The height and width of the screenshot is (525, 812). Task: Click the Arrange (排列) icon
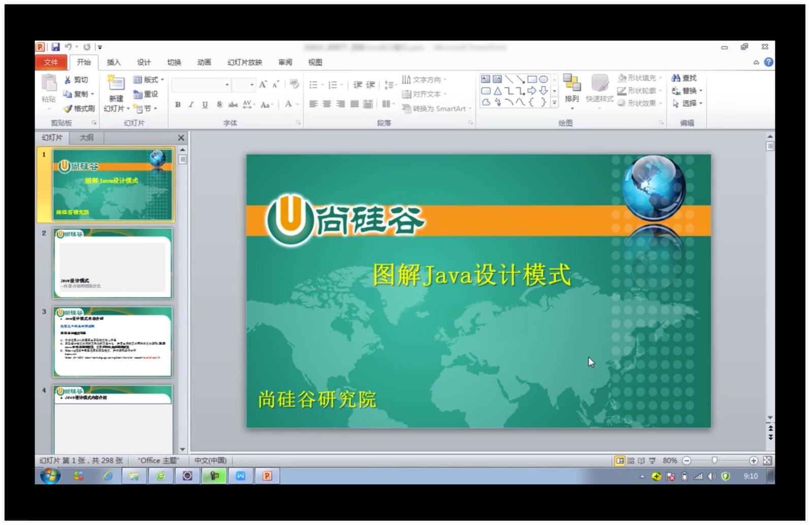click(572, 83)
